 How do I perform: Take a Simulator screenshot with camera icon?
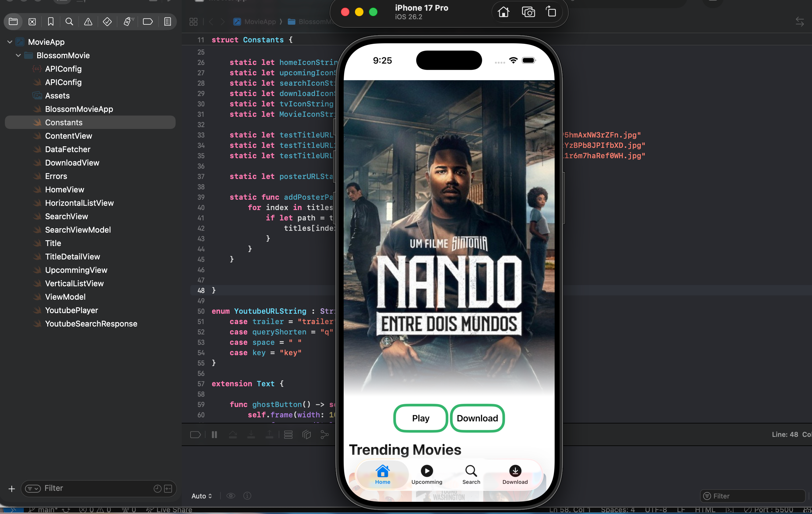(x=528, y=12)
